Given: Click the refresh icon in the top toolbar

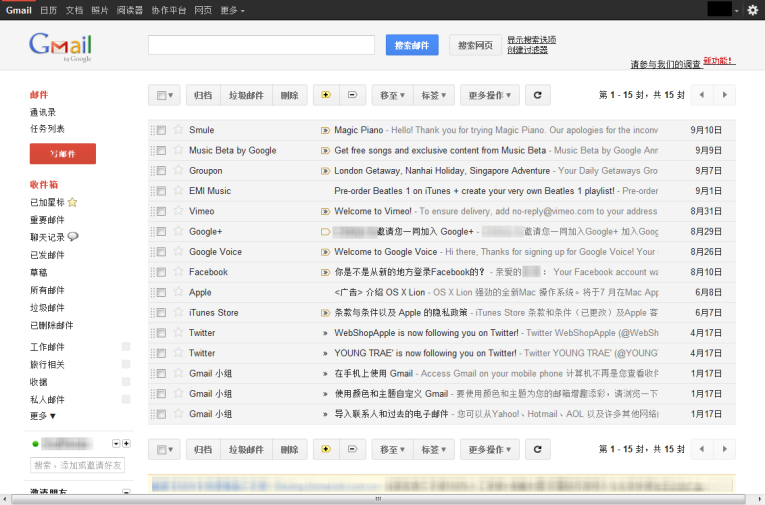Looking at the screenshot, I should tap(538, 95).
